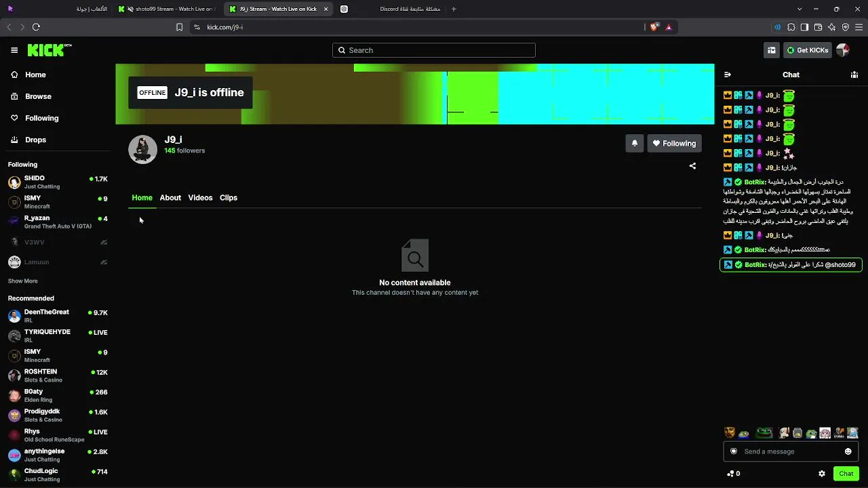Select the Home channel tab
The height and width of the screenshot is (488, 868).
pyautogui.click(x=142, y=198)
